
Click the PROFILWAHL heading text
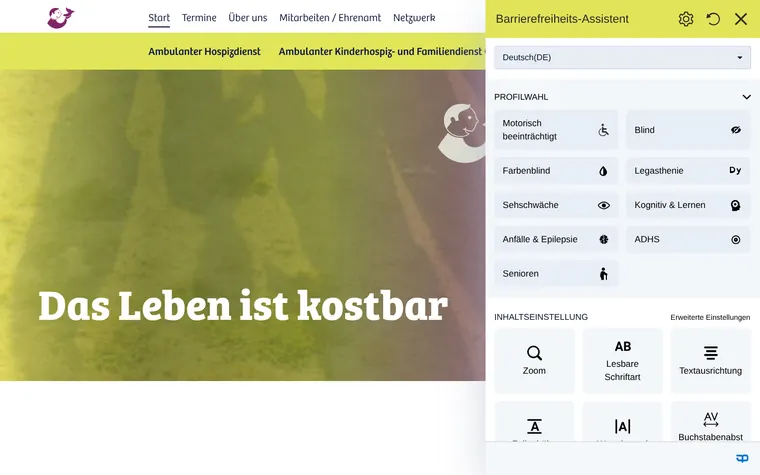pyautogui.click(x=521, y=97)
